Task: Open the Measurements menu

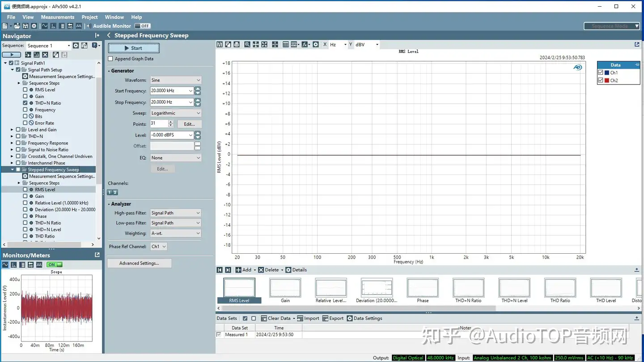Action: coord(58,17)
